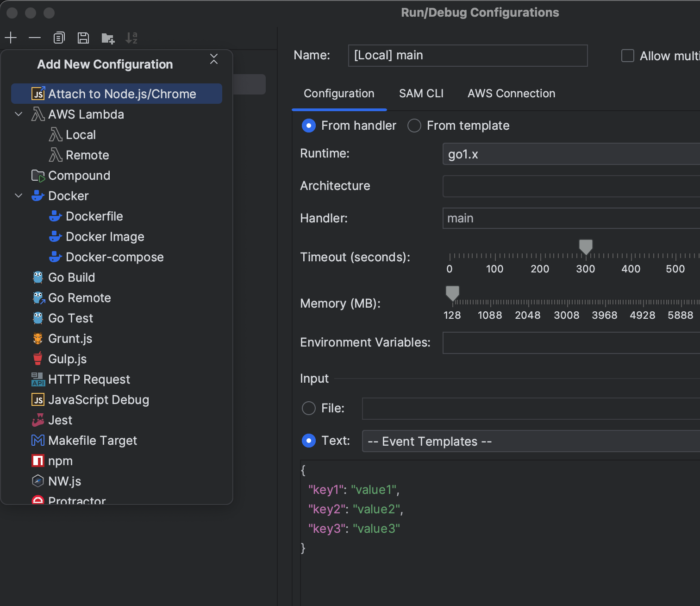Open the Runtime go1.x dropdown
The height and width of the screenshot is (606, 700).
coord(571,154)
